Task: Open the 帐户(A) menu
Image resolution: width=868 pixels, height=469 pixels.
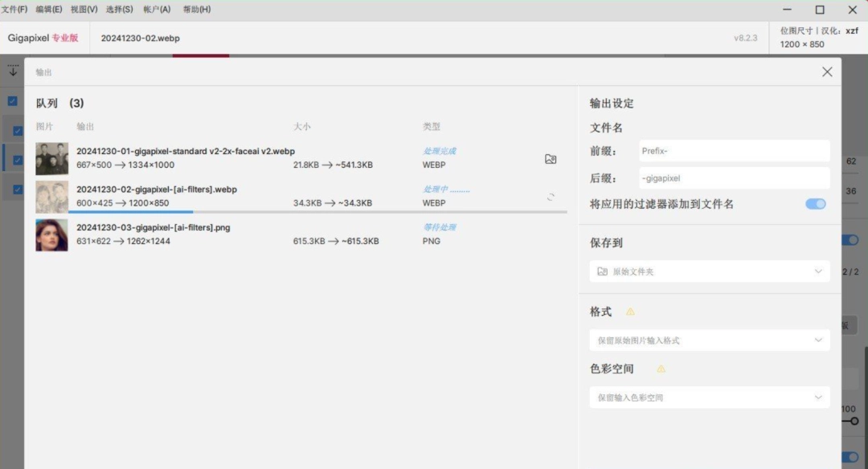Action: coord(157,10)
